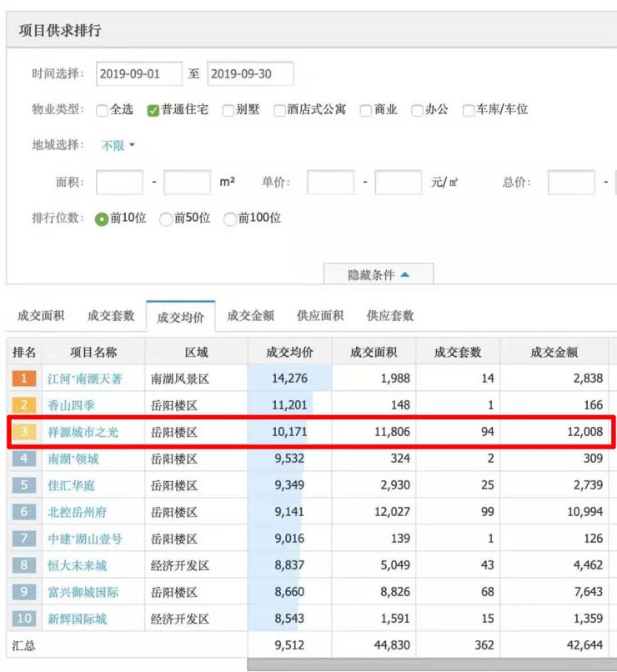Viewport: 617px width, 672px height.
Task: Open the 成交金额 tab
Action: pos(250,316)
